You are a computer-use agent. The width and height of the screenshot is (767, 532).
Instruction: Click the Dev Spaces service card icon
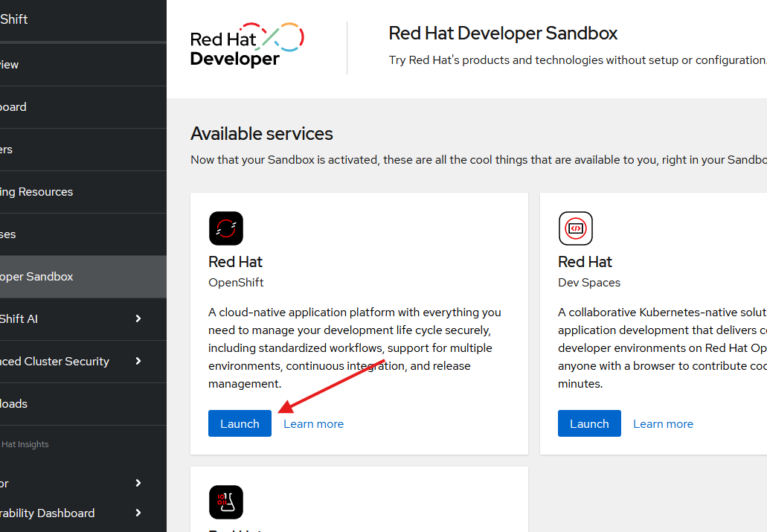576,228
